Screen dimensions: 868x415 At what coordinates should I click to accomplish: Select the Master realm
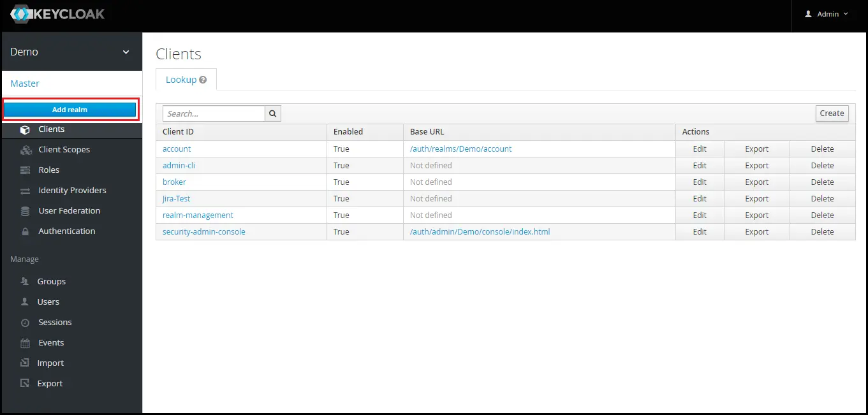25,83
